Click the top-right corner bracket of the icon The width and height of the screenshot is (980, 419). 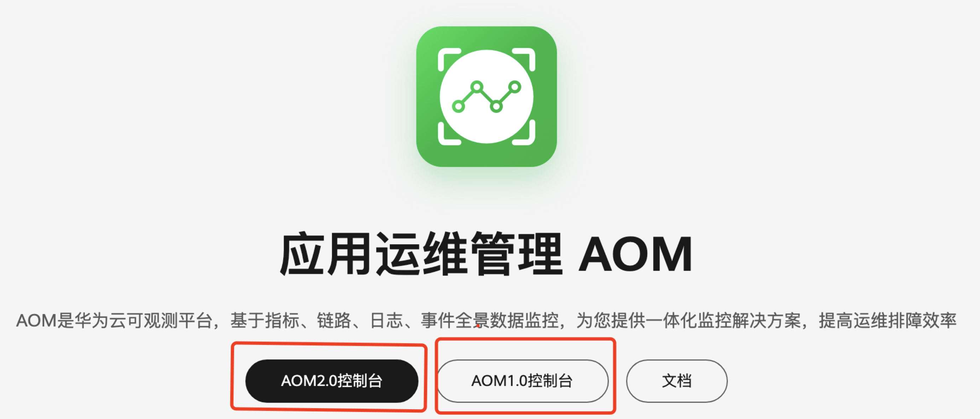point(524,59)
